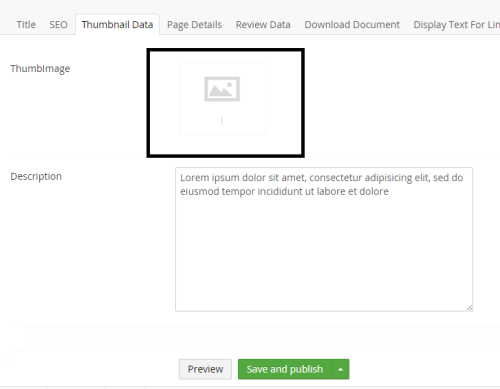The width and height of the screenshot is (500, 389).
Task: Switch to the Download Document tab
Action: (x=352, y=25)
